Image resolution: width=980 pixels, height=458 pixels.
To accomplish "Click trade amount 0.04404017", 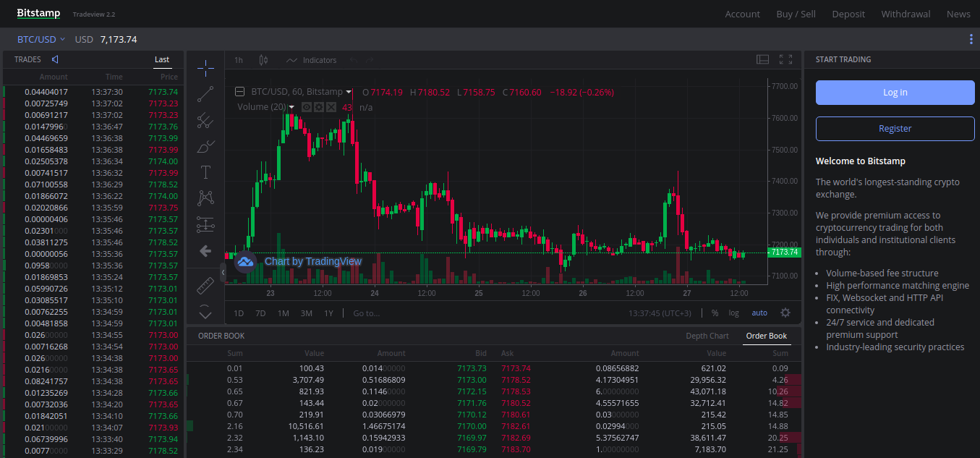I will point(46,92).
